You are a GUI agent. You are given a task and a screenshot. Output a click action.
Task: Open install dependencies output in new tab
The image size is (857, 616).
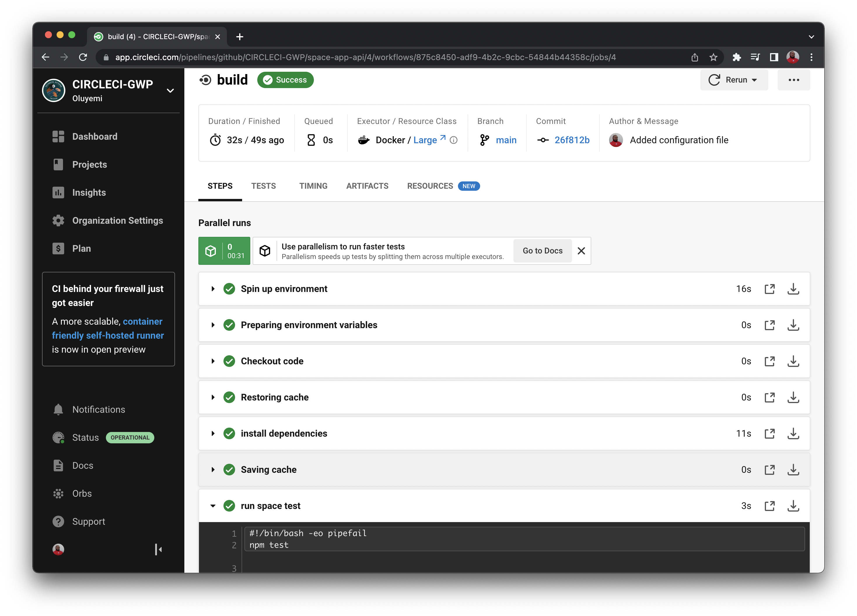pyautogui.click(x=769, y=433)
